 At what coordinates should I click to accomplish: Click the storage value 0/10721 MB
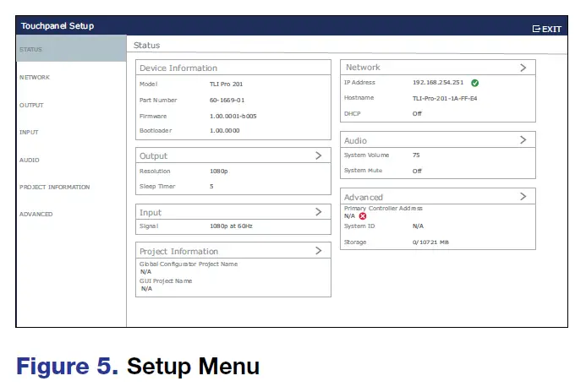[430, 242]
